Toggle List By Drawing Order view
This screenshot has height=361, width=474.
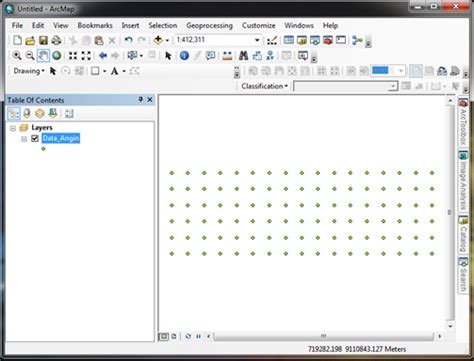(14, 113)
